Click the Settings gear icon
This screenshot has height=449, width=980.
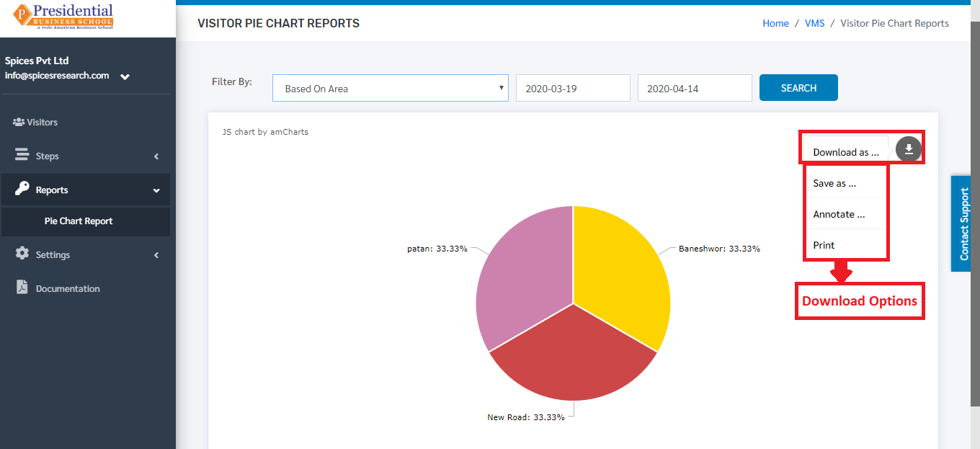22,254
